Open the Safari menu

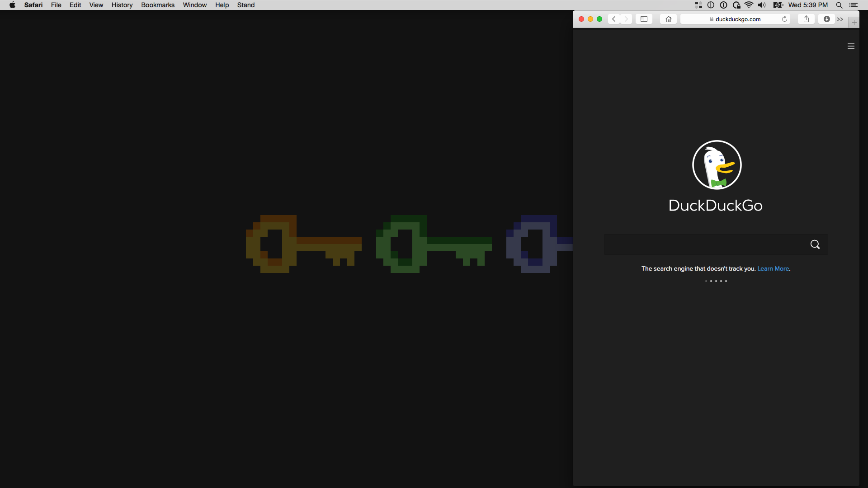click(x=33, y=5)
